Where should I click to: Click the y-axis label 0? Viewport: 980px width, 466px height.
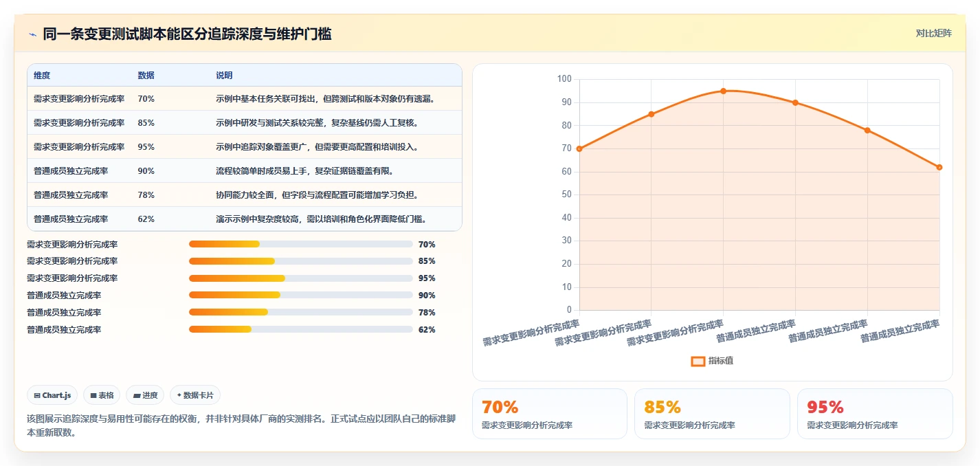pyautogui.click(x=569, y=310)
